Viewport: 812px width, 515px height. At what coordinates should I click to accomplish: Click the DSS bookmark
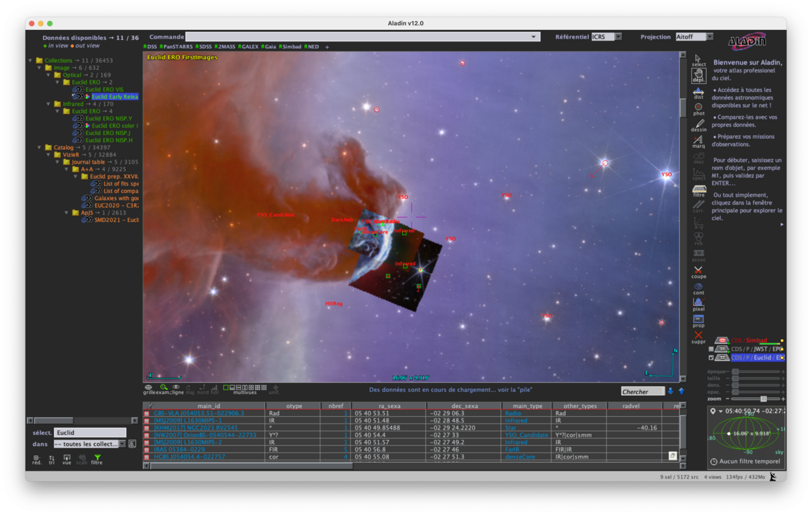pos(150,47)
